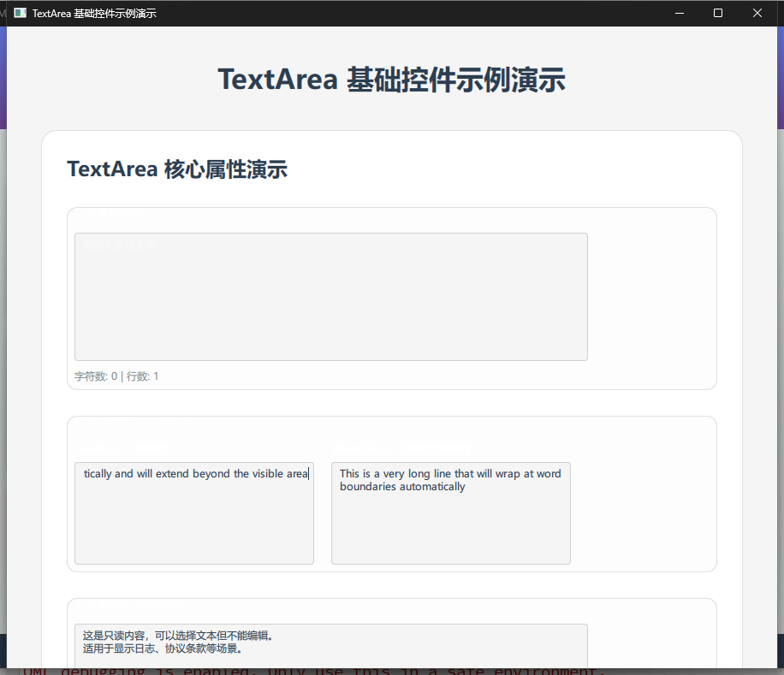Image resolution: width=784 pixels, height=675 pixels.
Task: Click the no-wrap text area showing truncated line
Action: 193,513
